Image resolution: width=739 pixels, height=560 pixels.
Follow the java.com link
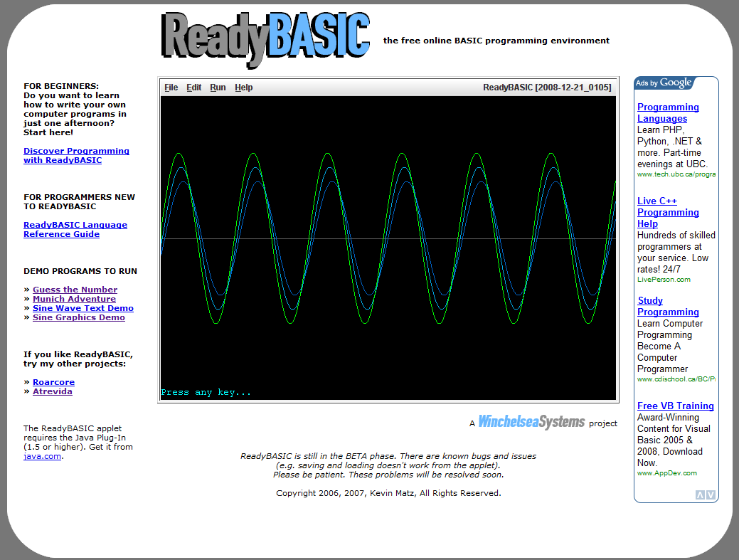[x=42, y=456]
